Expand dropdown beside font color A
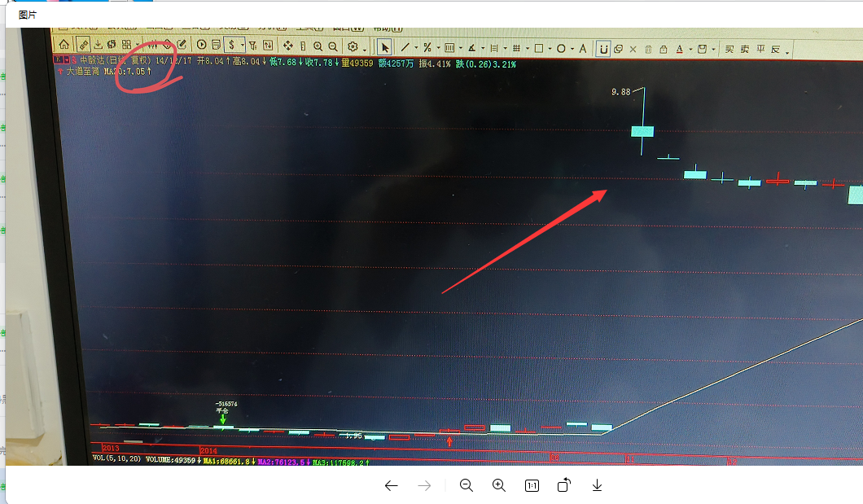 [x=690, y=50]
